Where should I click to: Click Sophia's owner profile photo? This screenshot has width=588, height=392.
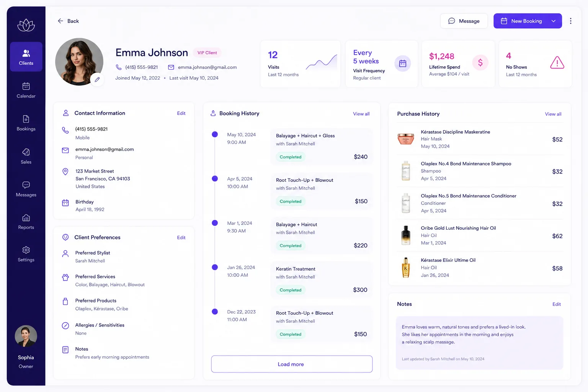point(26,336)
